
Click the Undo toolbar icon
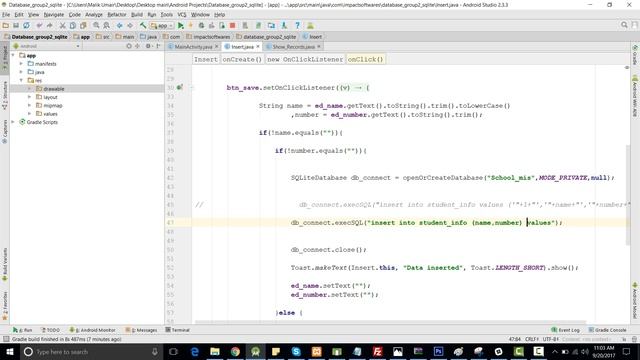[x=39, y=25]
